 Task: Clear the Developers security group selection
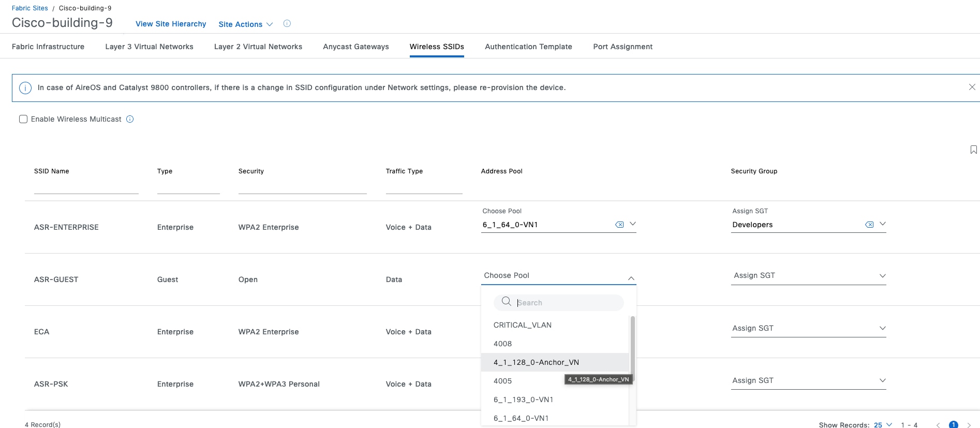click(869, 224)
